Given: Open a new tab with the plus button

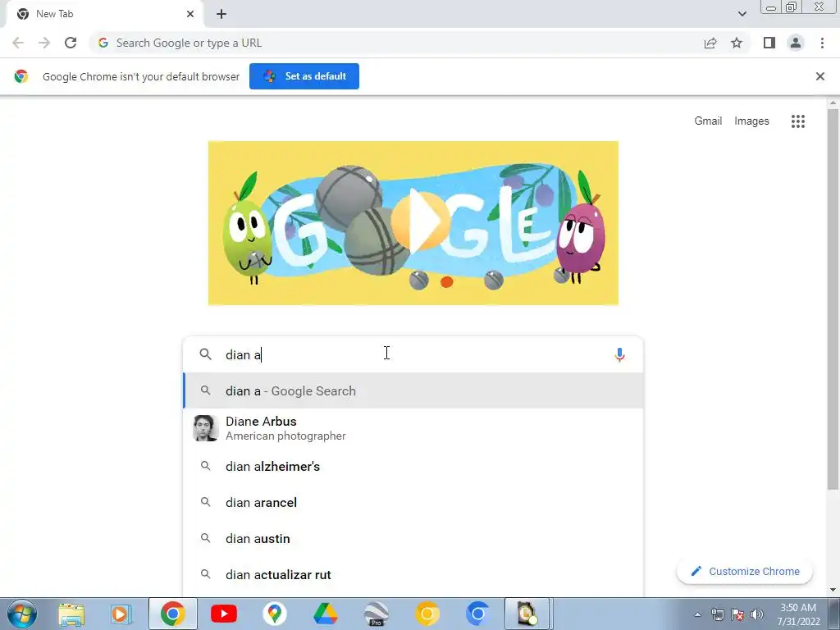Looking at the screenshot, I should (221, 14).
